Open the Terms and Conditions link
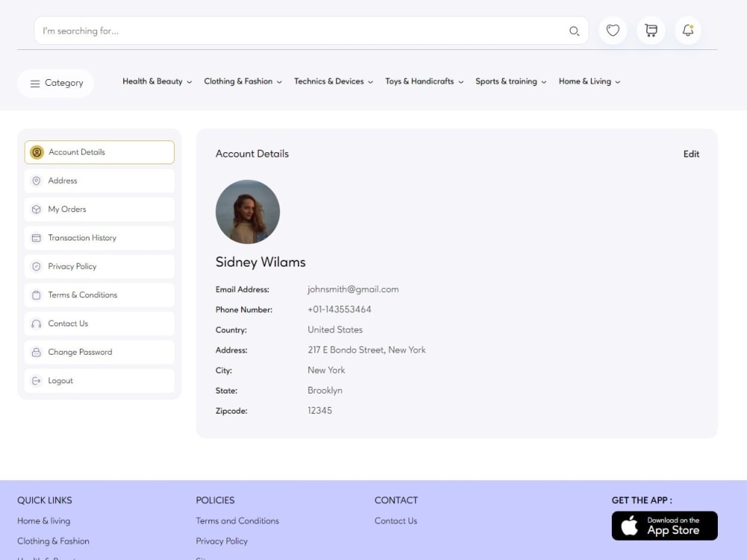The image size is (747, 560). coord(238,520)
